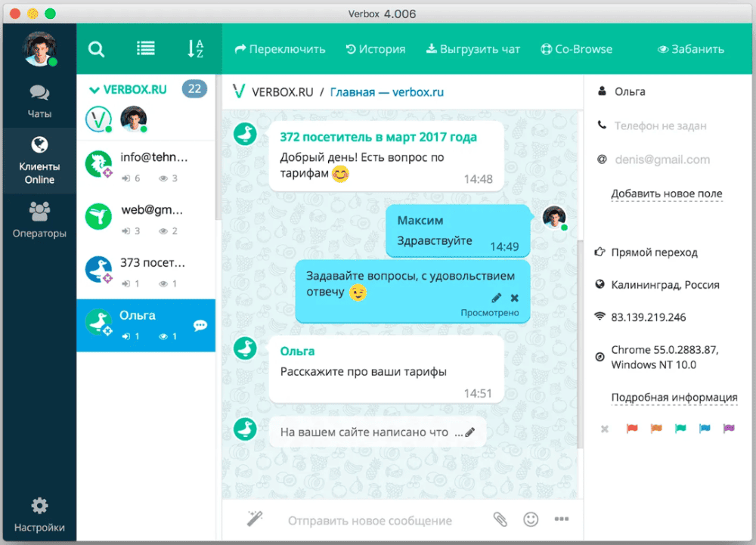Click pencil icon on typing preview message
Image resolution: width=756 pixels, height=545 pixels.
[x=470, y=432]
